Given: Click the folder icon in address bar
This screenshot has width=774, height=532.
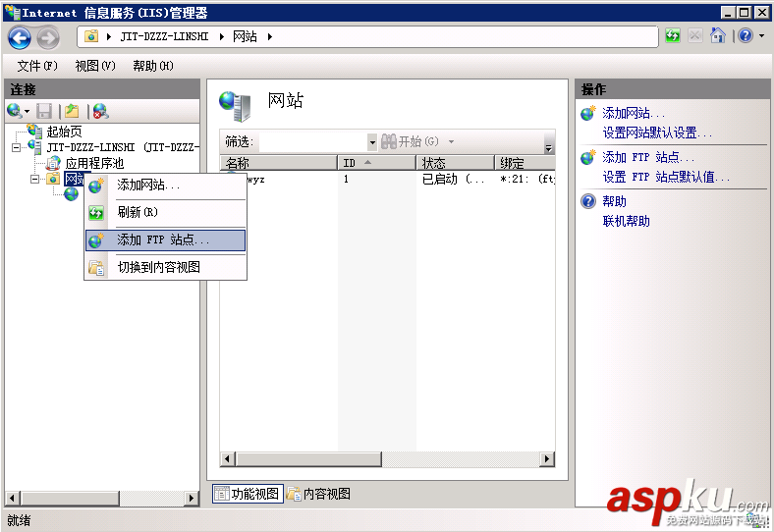Looking at the screenshot, I should [91, 36].
